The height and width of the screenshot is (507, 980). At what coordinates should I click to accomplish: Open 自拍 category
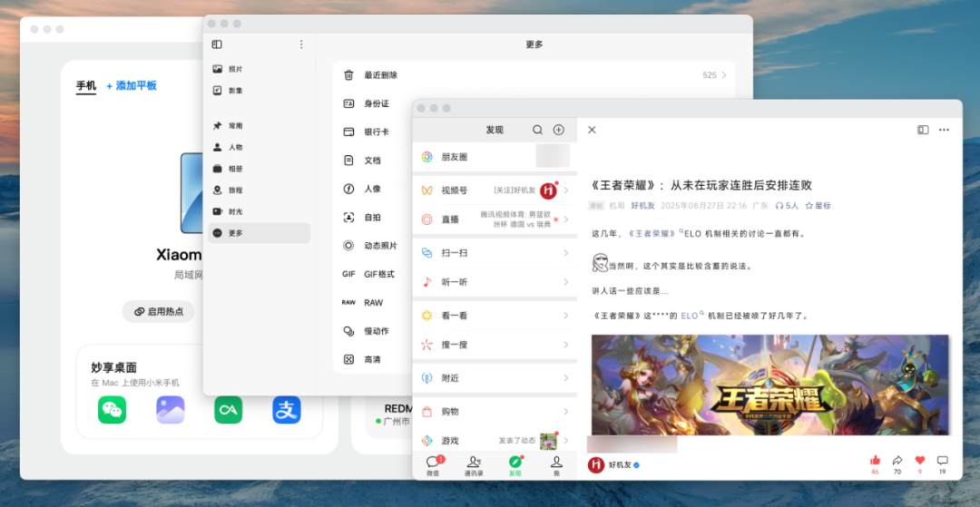coord(372,218)
